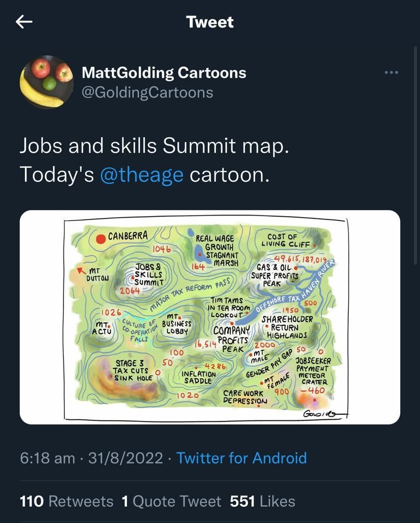Click the MattGolding Cartoons display name
The image size is (420, 523).
click(164, 73)
